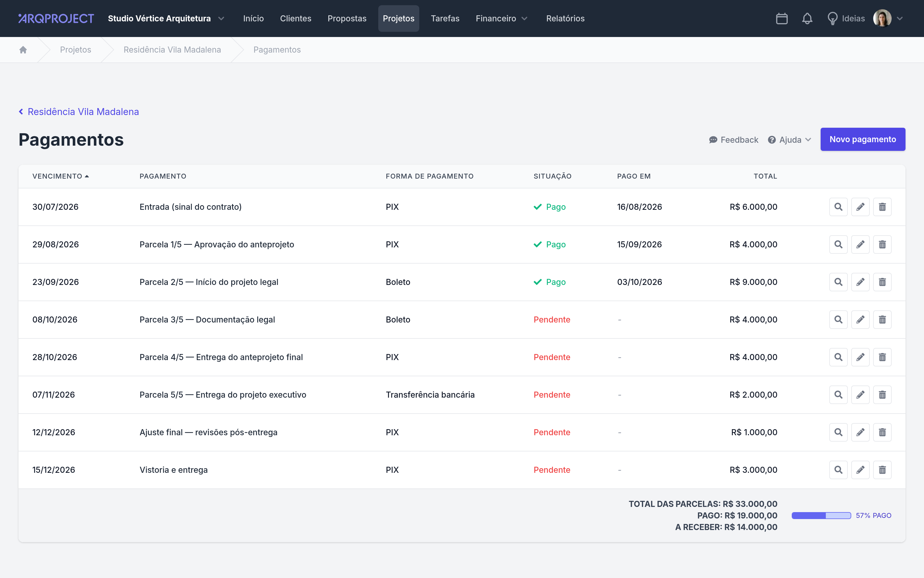This screenshot has height=578, width=924.
Task: Click Novo pagamento button
Action: click(x=862, y=139)
